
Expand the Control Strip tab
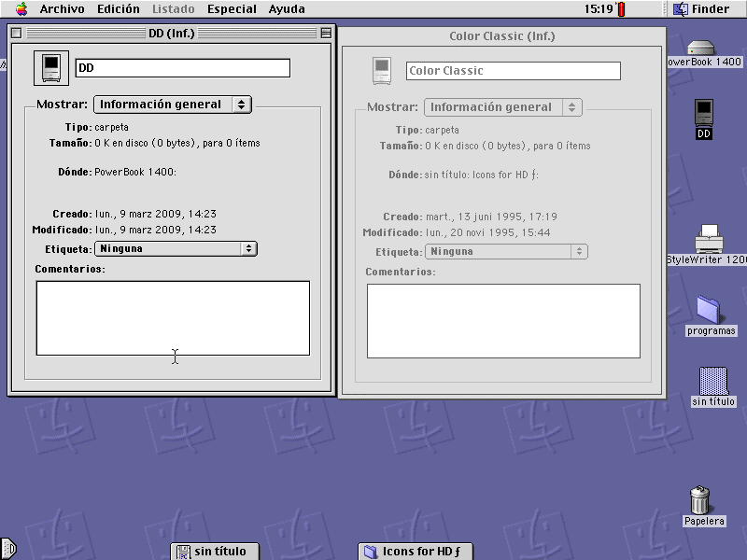[x=8, y=549]
